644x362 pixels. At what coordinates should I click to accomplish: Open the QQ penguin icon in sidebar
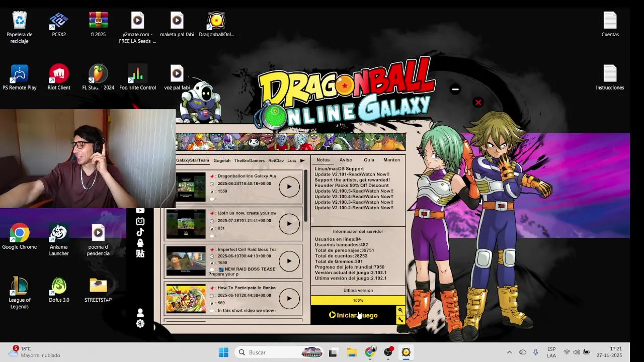pyautogui.click(x=140, y=243)
